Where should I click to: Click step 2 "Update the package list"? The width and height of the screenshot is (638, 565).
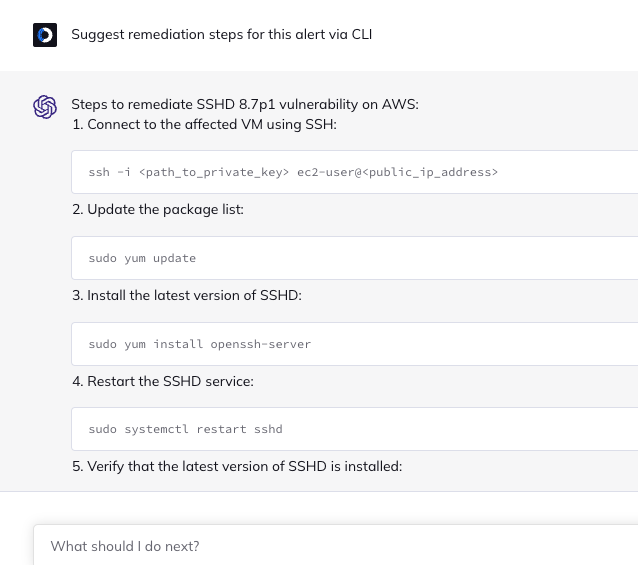(158, 209)
